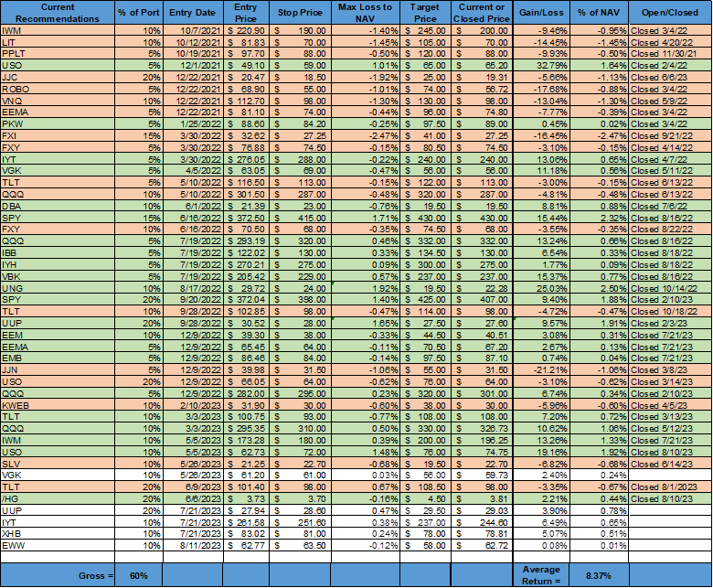Viewport: 713px width, 588px height.
Task: Select the 'Closed 6/6/23' status cell
Action: pyautogui.click(x=670, y=78)
